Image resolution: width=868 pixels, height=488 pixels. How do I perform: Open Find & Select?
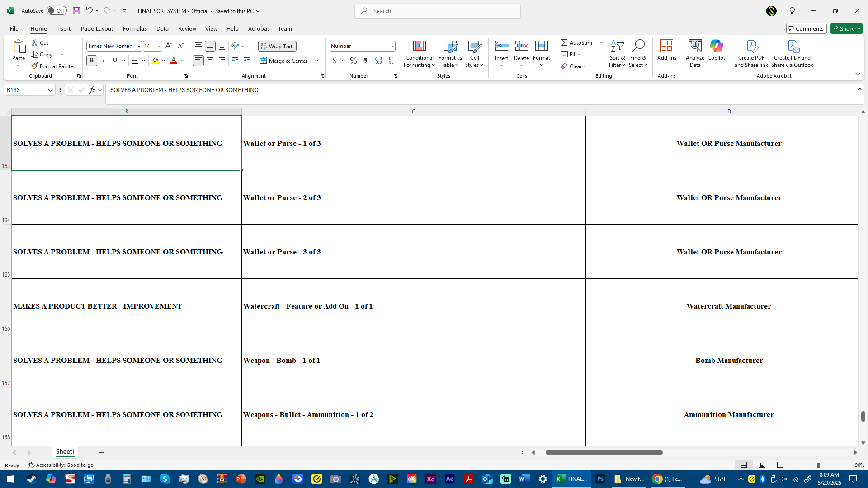coord(637,54)
